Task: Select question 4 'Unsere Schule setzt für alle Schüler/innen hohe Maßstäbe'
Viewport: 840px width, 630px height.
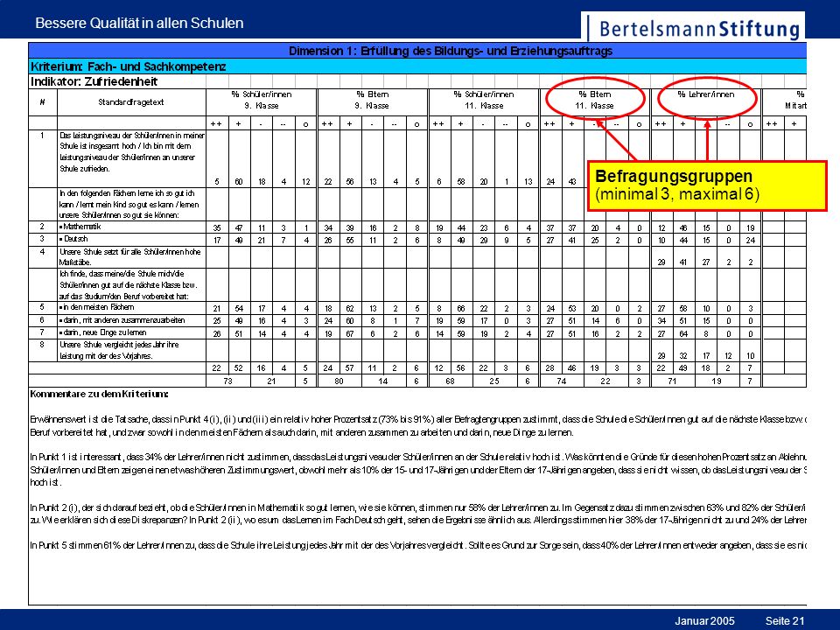Action: coord(130,256)
